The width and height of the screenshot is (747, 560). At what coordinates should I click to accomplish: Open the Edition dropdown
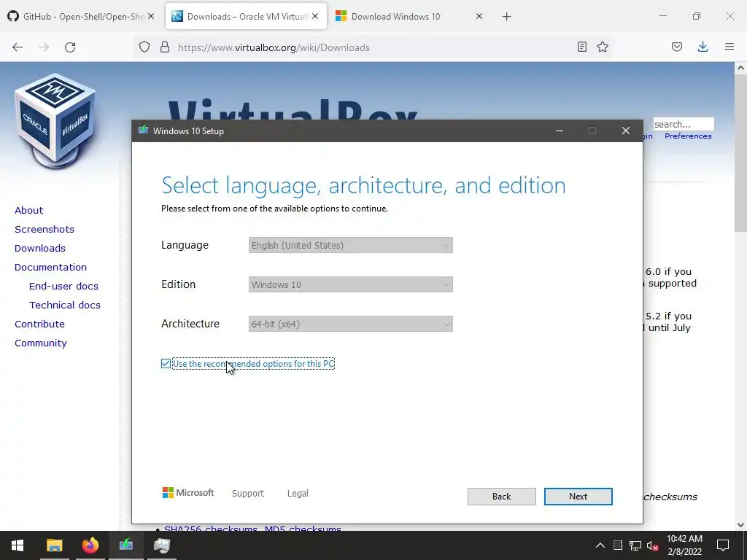coord(351,285)
